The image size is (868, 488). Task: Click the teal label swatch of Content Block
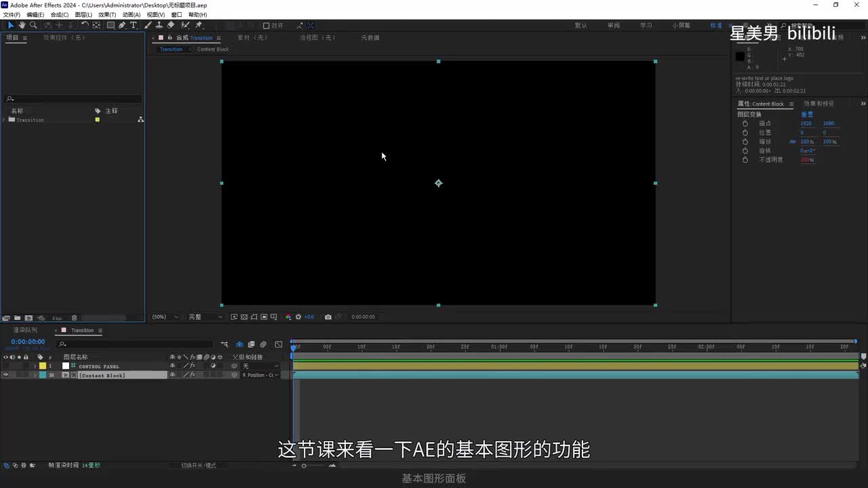coord(43,375)
